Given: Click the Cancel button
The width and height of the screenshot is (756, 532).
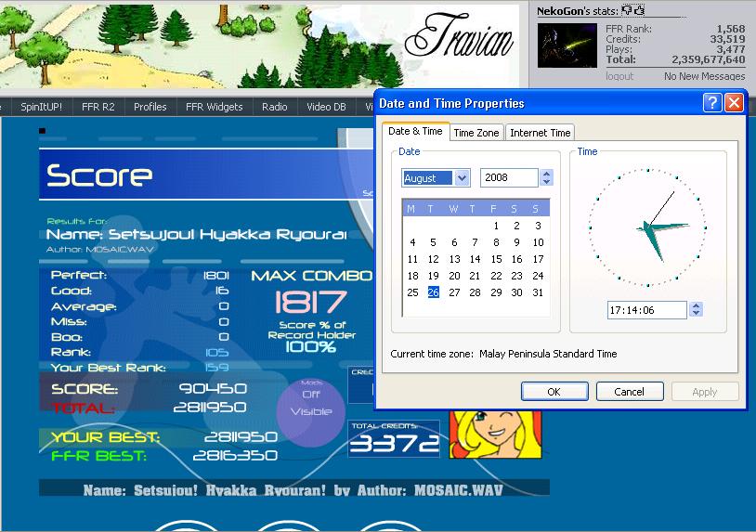Looking at the screenshot, I should (x=629, y=391).
